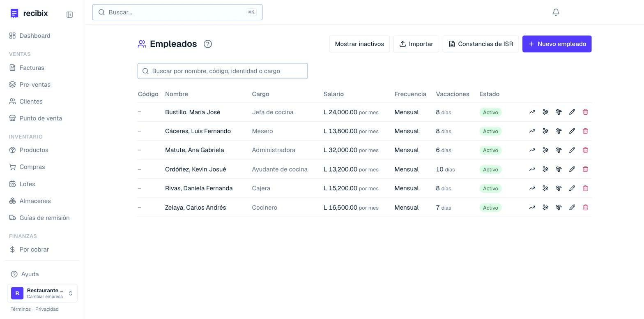
Task: Click the hand-coins icon for Cáceres, Luis Fernando
Action: [x=545, y=131]
